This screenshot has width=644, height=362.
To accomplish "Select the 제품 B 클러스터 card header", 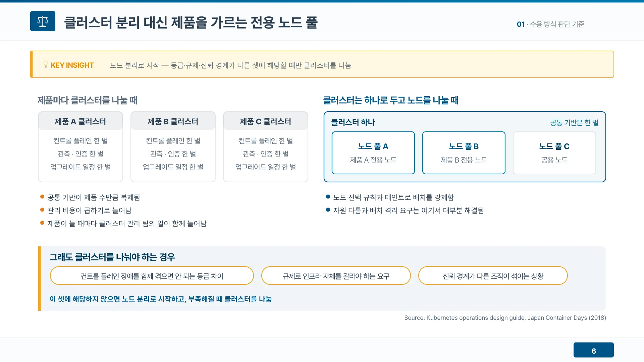I will pos(173,121).
